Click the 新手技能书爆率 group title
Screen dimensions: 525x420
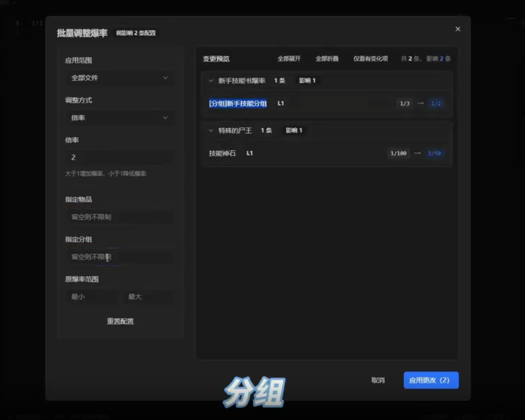241,80
